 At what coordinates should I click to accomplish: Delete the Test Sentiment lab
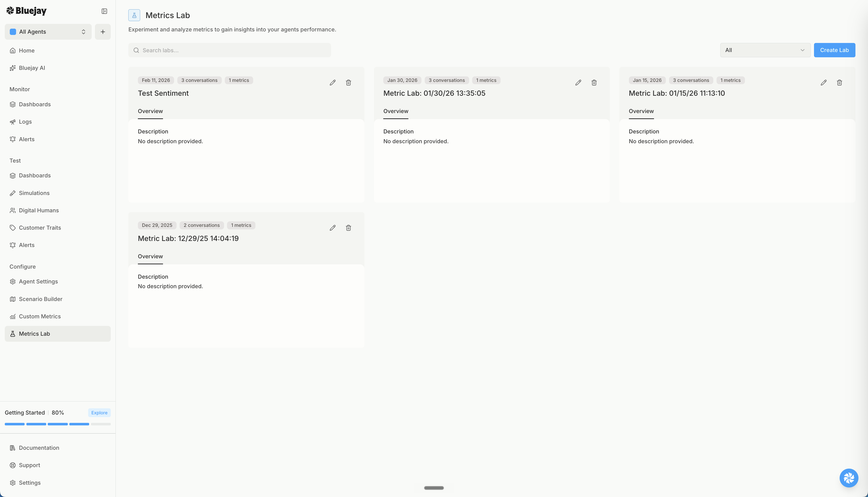348,83
